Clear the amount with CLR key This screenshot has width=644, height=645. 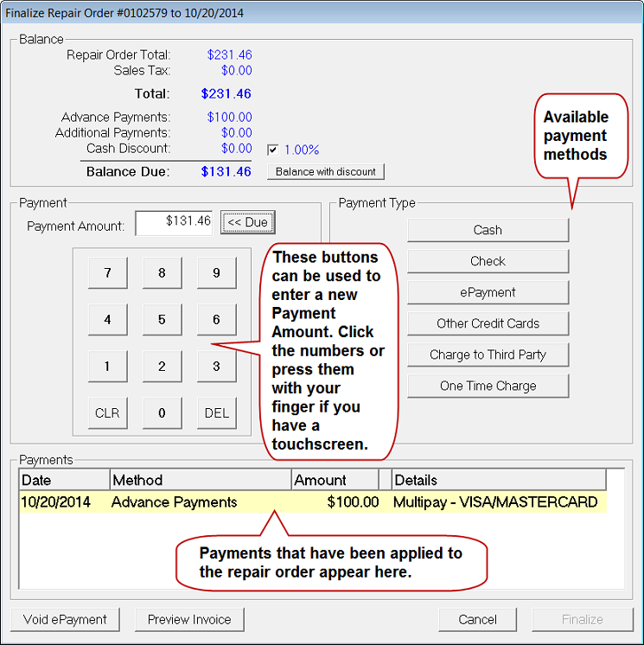(107, 412)
